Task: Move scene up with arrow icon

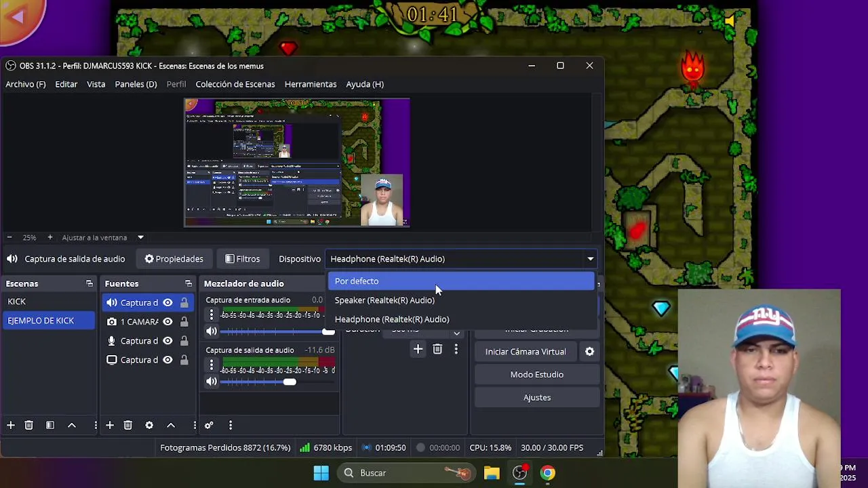Action: (72, 425)
